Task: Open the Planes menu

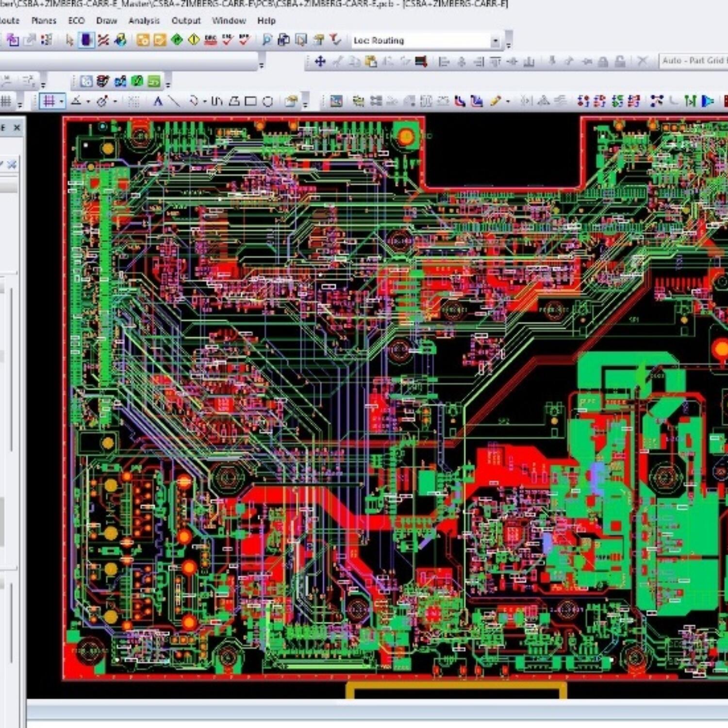Action: click(x=44, y=20)
